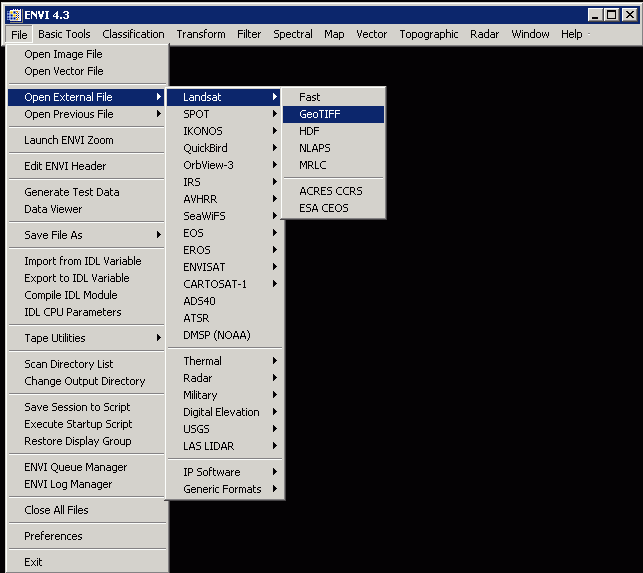Select the ADS40 format
The image size is (643, 573).
pyautogui.click(x=224, y=301)
